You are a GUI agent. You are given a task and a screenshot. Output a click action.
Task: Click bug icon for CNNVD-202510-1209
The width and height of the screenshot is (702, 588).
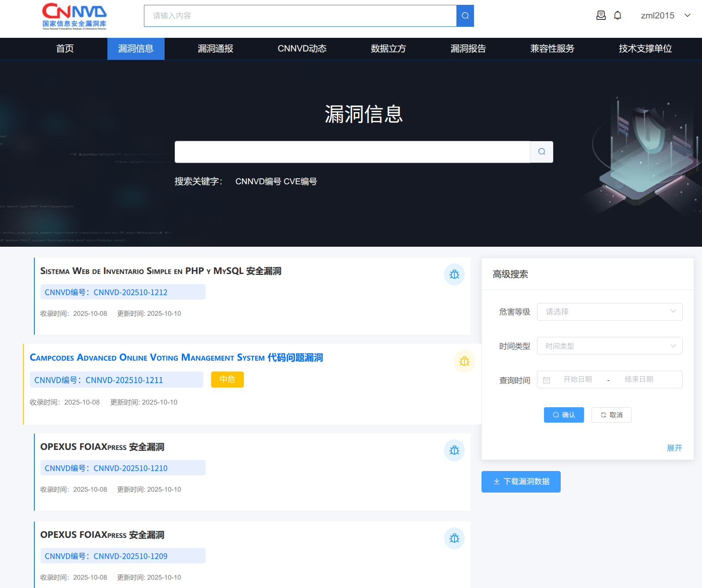pyautogui.click(x=454, y=538)
